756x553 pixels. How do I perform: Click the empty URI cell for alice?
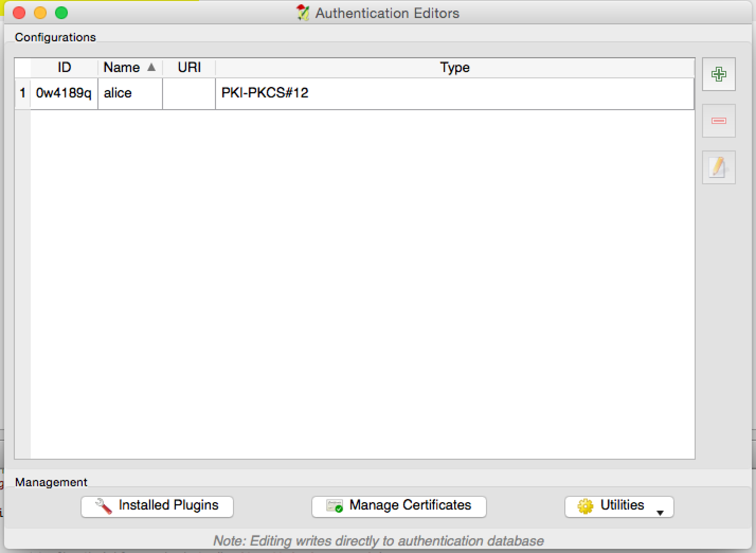[189, 93]
